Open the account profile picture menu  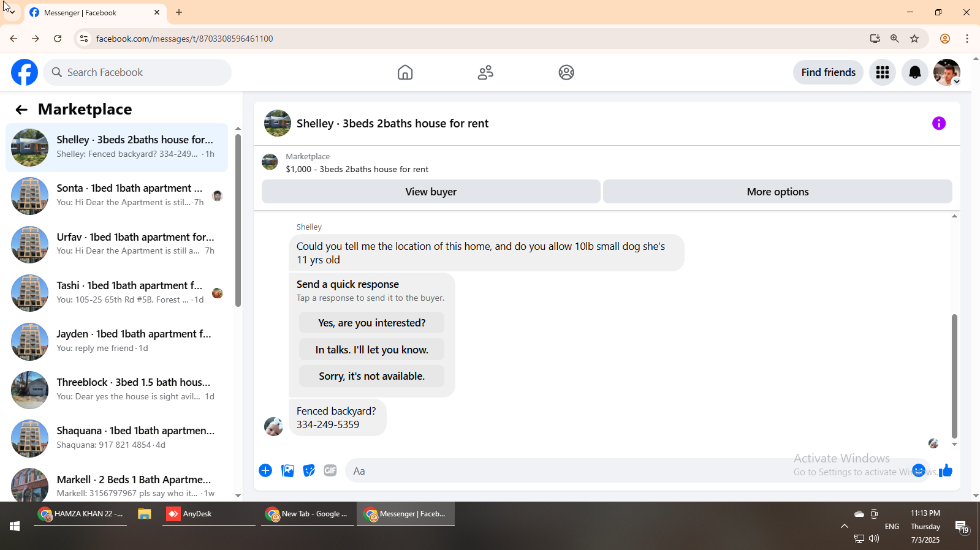click(947, 72)
